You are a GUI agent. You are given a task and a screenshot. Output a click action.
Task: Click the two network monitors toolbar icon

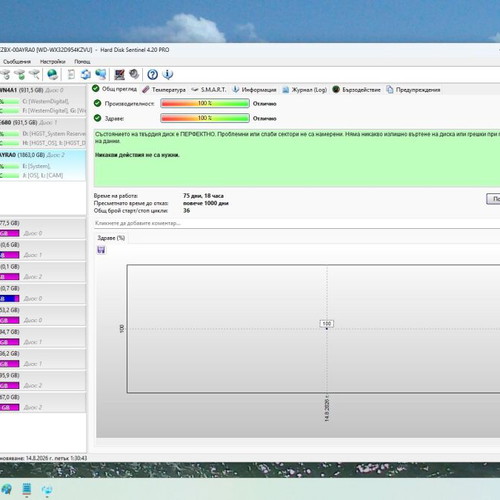[x=101, y=74]
